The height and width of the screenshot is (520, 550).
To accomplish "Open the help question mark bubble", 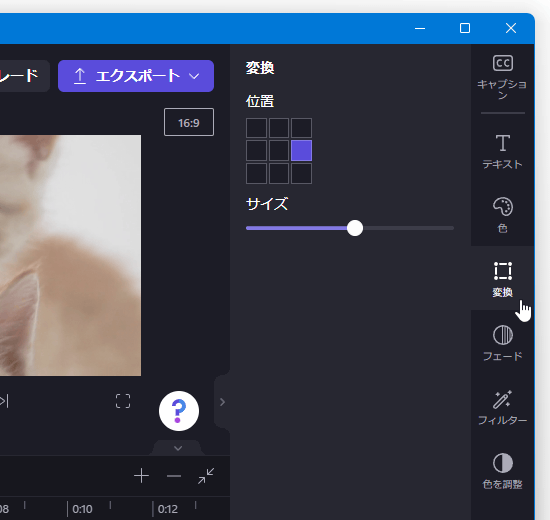I will pos(179,411).
